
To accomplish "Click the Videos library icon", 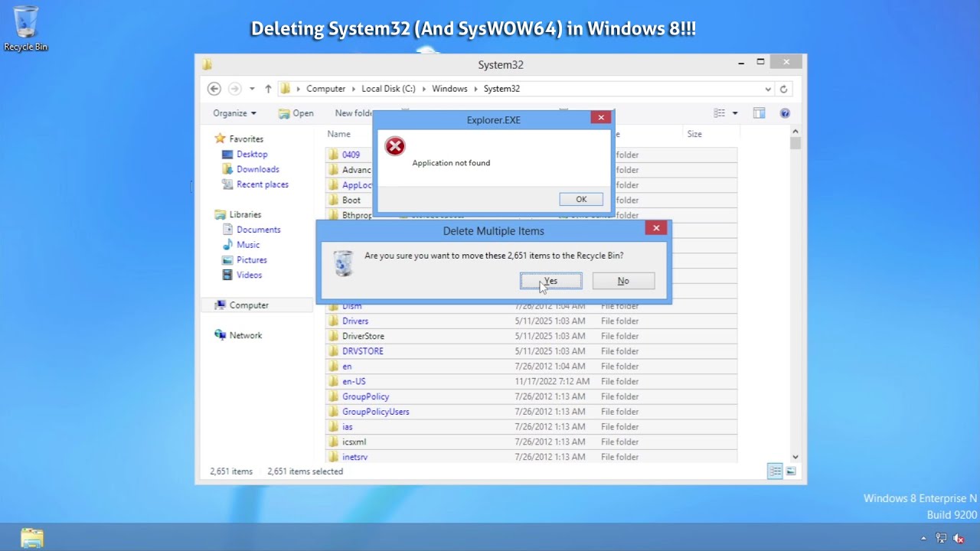I will [x=227, y=275].
